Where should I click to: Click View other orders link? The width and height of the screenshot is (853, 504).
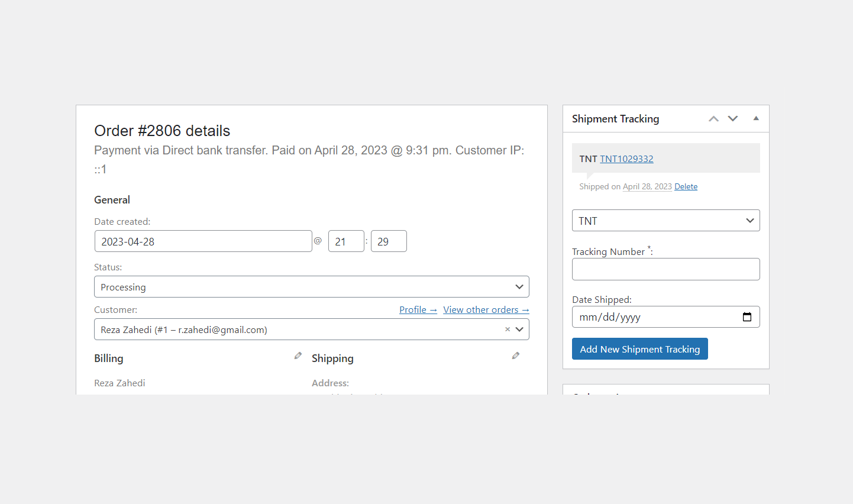(x=486, y=309)
